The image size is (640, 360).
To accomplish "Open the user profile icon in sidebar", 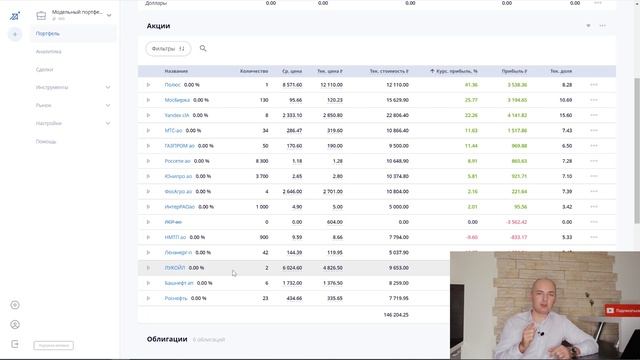I will [15, 324].
